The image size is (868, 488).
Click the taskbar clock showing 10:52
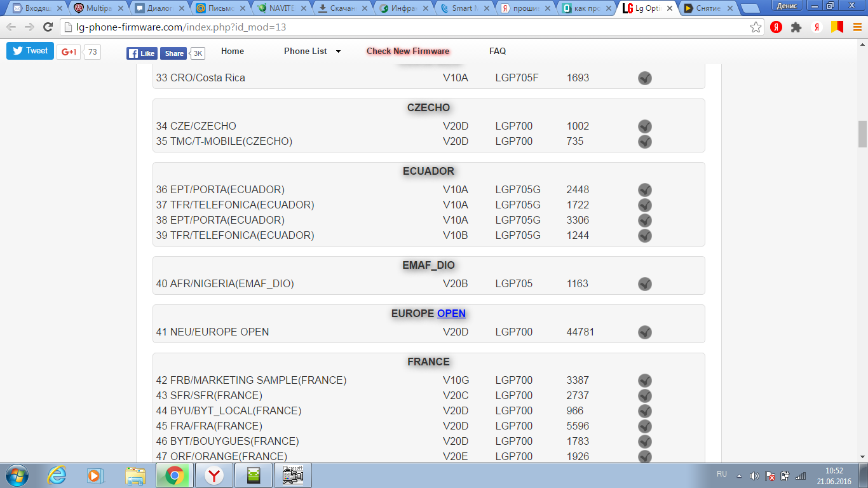834,475
